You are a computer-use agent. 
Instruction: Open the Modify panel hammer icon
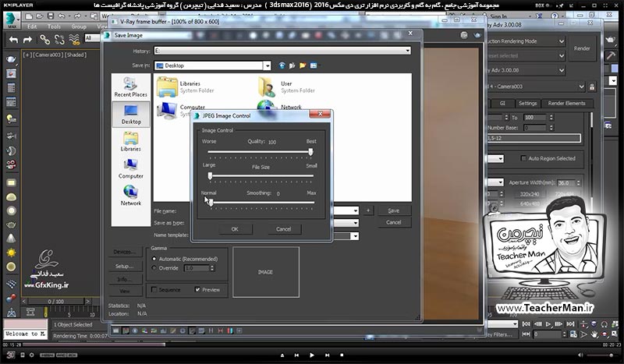pos(611,55)
